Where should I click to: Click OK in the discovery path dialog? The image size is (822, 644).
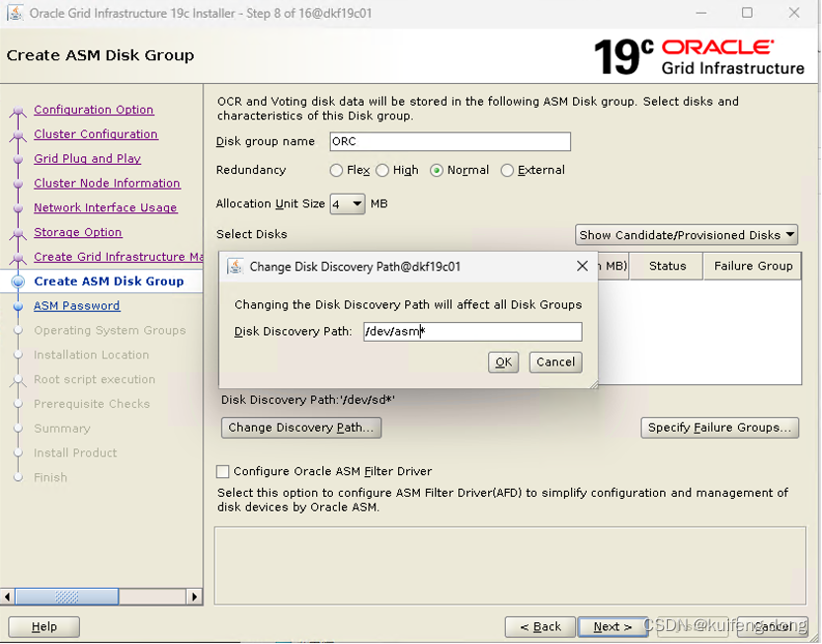(x=503, y=362)
